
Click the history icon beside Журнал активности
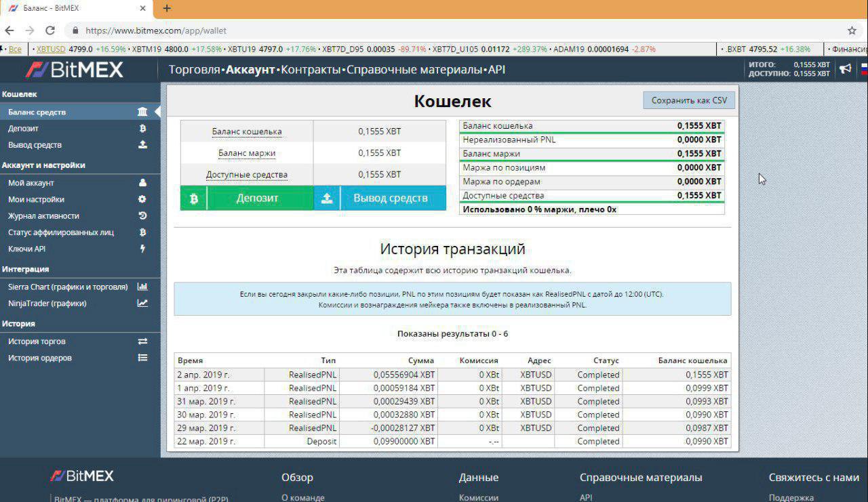(x=142, y=215)
